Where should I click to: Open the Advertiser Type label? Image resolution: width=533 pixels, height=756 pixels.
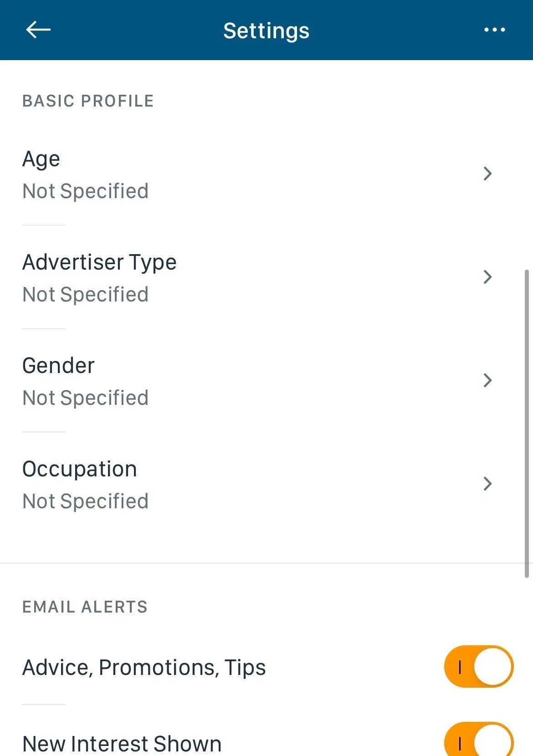[99, 262]
